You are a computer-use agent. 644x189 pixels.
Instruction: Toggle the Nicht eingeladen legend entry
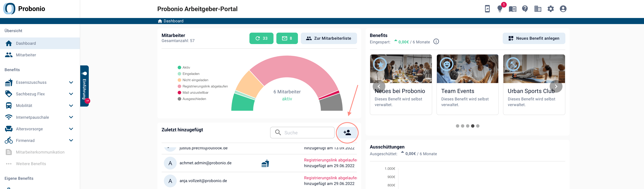(193, 80)
